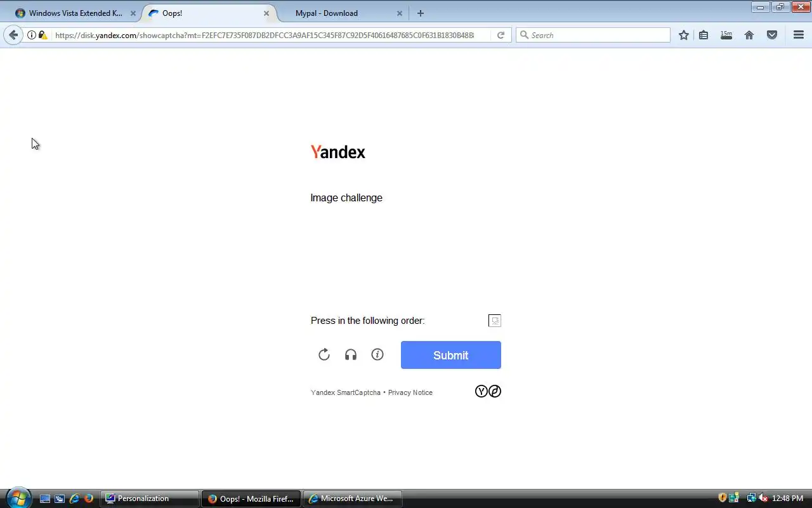Submit the captcha answer

451,355
